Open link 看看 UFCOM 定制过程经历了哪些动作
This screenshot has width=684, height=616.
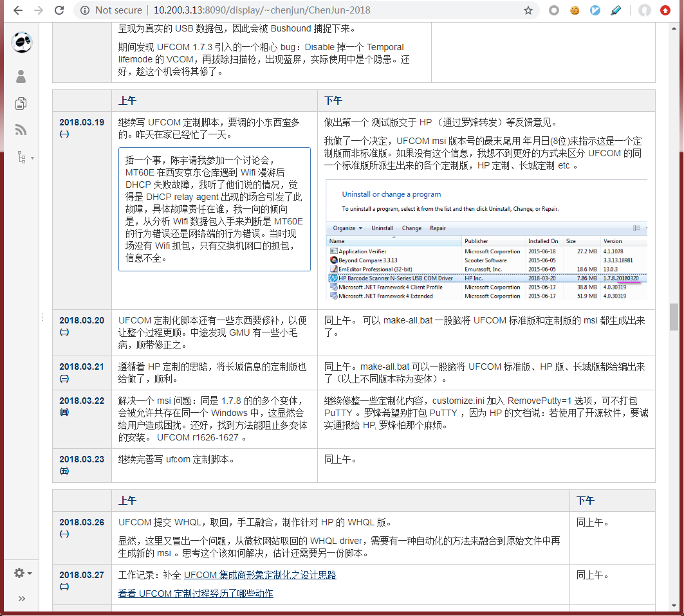[196, 593]
